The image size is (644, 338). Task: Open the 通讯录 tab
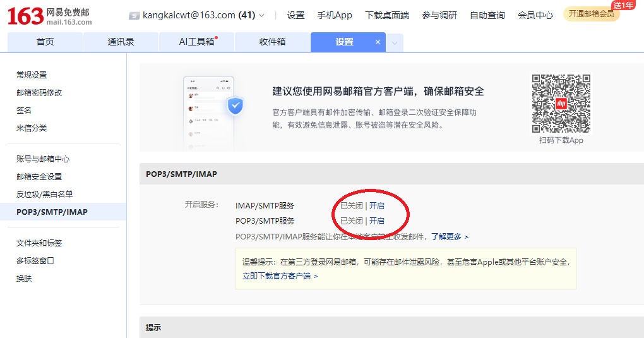pyautogui.click(x=121, y=42)
